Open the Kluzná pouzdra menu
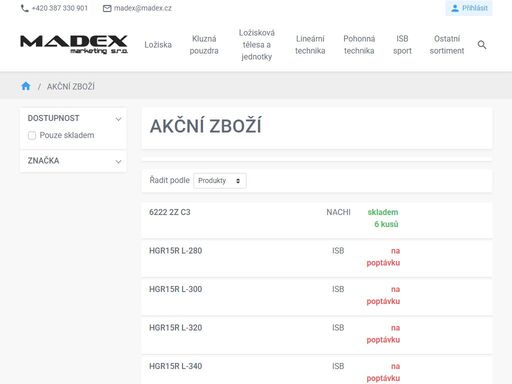 coord(204,45)
